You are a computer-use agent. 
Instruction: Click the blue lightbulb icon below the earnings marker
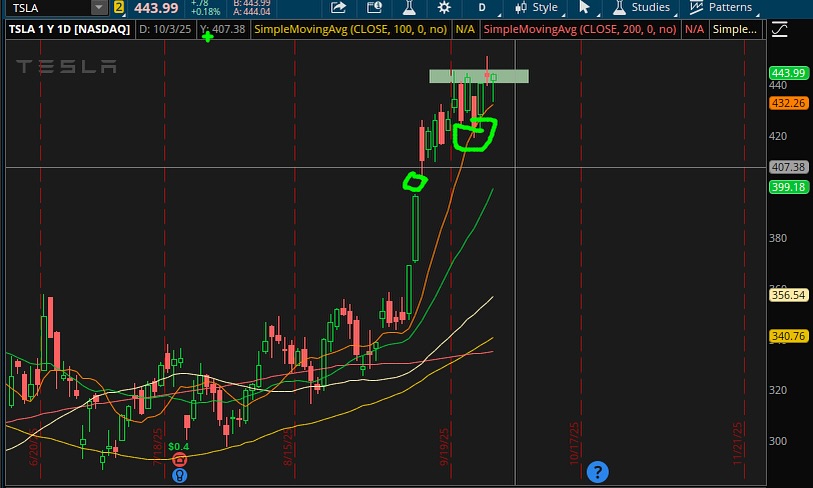pyautogui.click(x=179, y=476)
